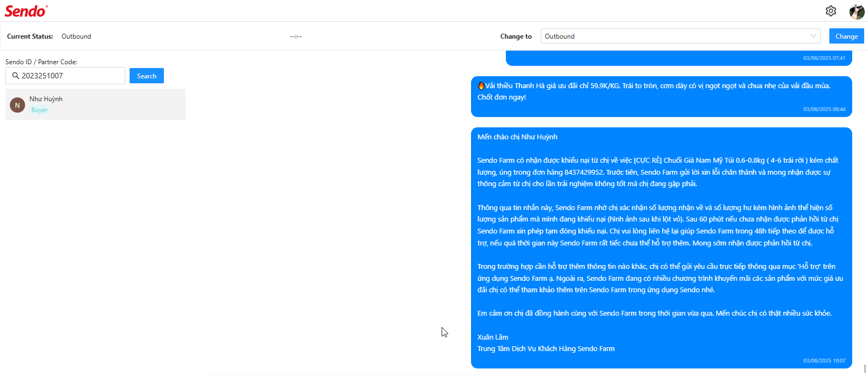This screenshot has height=375, width=868.
Task: Click timestamp 03/06/2025 09:44
Action: point(824,109)
